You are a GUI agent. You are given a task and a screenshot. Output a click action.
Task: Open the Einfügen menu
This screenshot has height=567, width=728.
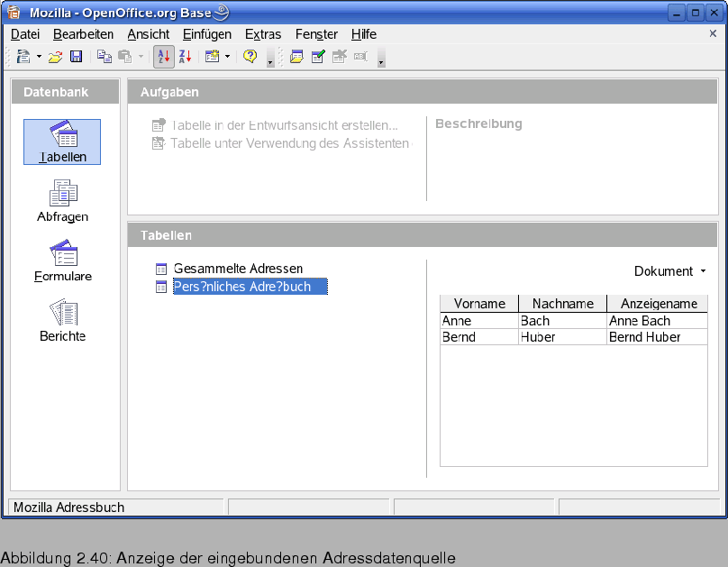click(206, 34)
